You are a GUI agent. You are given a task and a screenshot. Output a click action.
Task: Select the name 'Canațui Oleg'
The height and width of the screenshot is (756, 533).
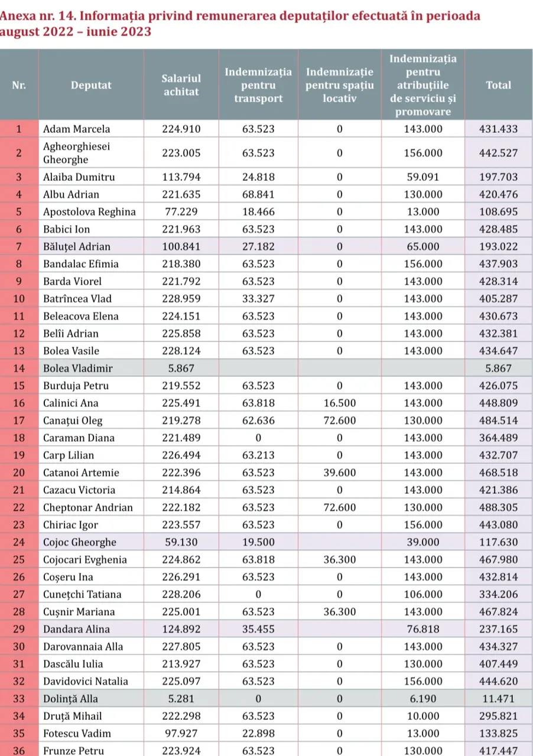point(73,421)
